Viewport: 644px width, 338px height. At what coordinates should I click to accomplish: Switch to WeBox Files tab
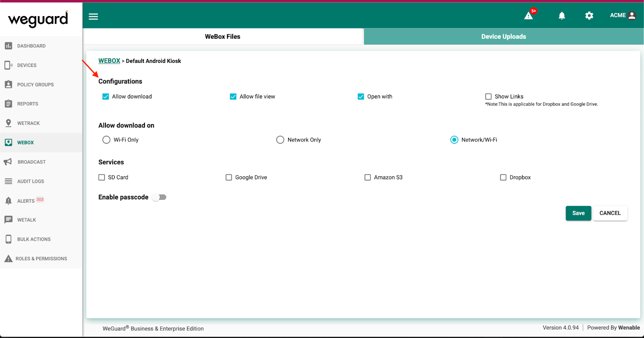[223, 37]
